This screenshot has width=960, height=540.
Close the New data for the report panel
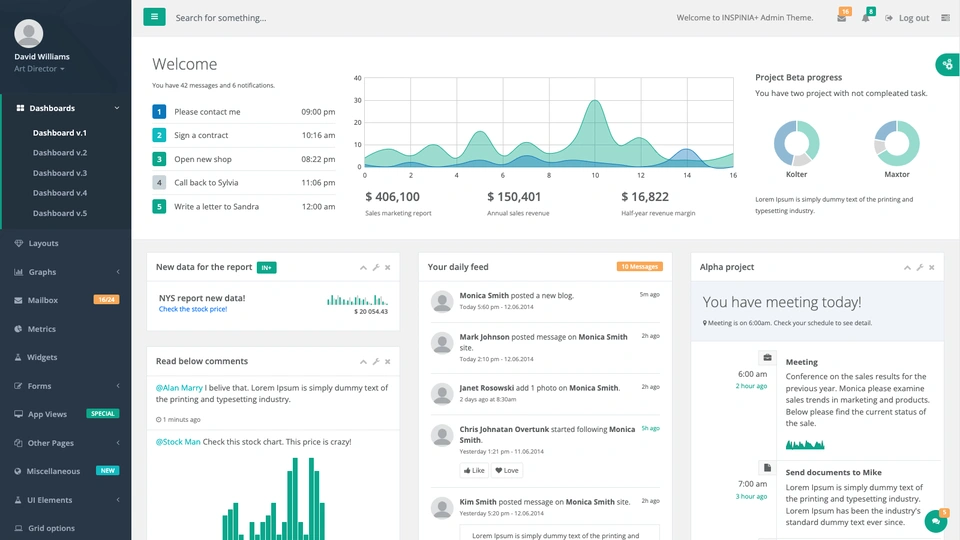coord(388,268)
